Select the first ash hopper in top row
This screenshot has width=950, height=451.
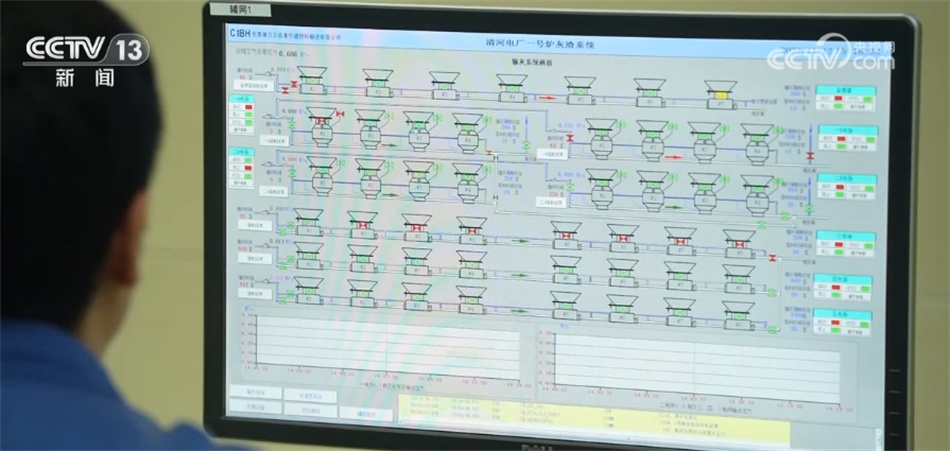point(312,78)
